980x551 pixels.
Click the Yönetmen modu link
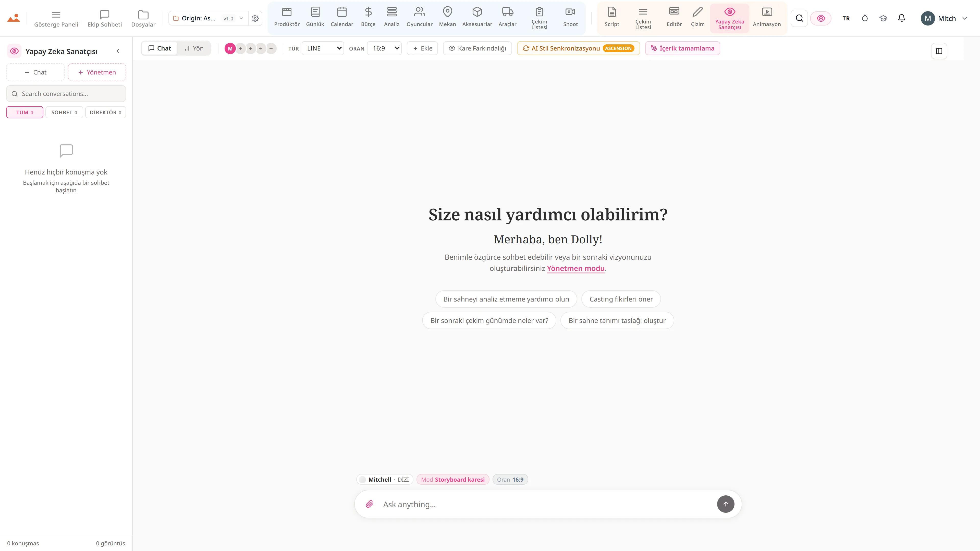575,268
